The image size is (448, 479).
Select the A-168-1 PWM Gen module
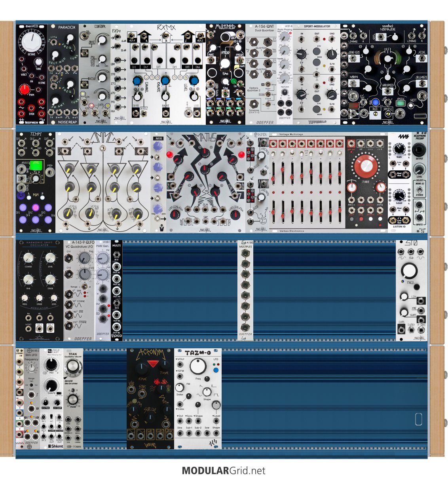coord(103,290)
